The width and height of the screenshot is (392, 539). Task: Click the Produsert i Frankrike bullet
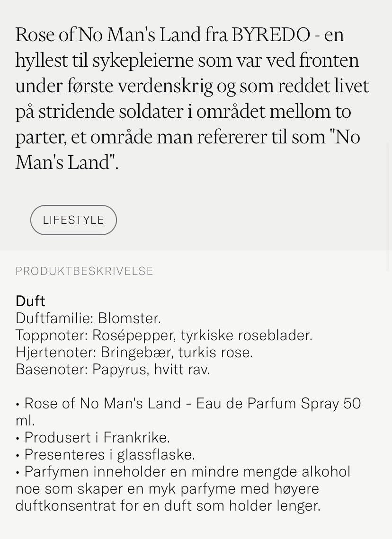pyautogui.click(x=93, y=438)
